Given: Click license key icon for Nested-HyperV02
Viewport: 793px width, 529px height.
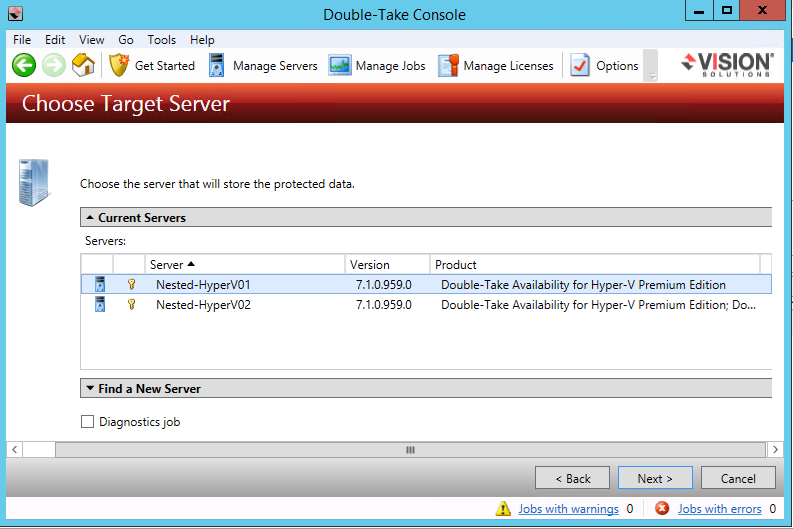Looking at the screenshot, I should [x=131, y=304].
